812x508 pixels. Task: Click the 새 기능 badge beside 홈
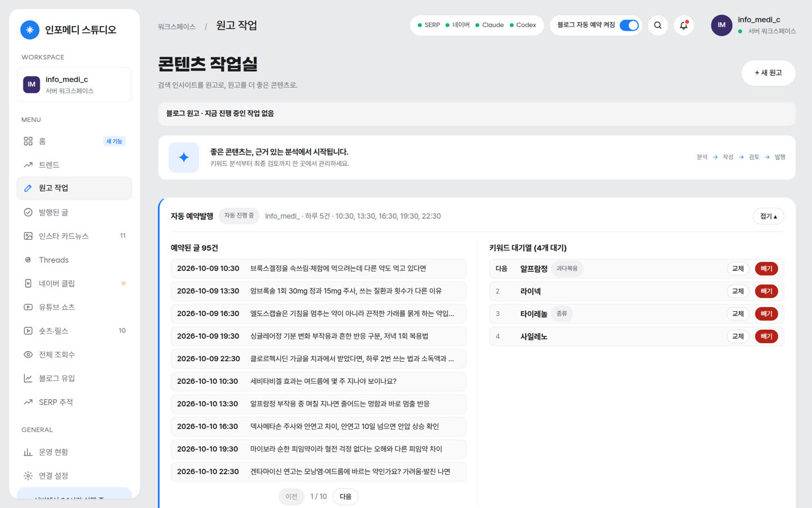click(x=114, y=141)
